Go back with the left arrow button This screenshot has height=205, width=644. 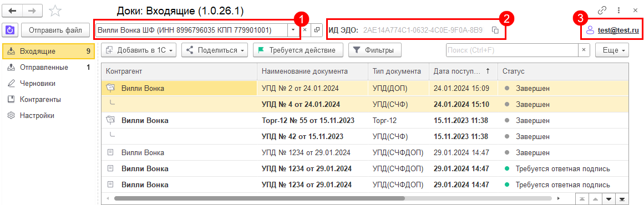[12, 11]
